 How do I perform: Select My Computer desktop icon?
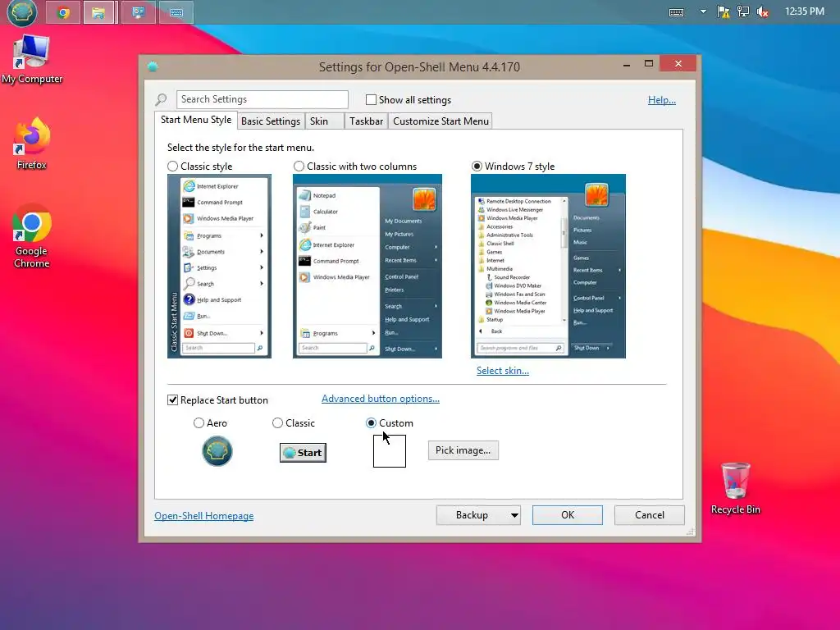coord(32,59)
